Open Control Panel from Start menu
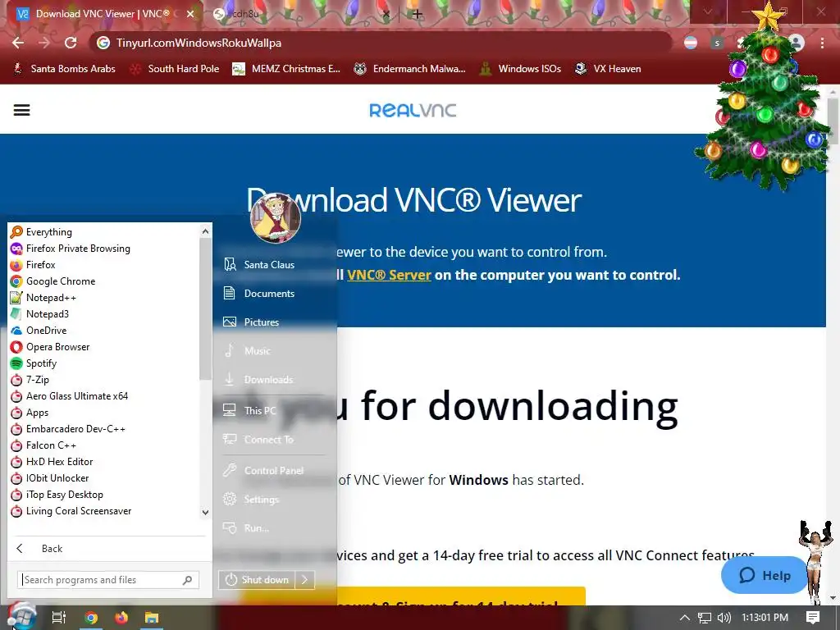Image resolution: width=840 pixels, height=630 pixels. coord(263,470)
